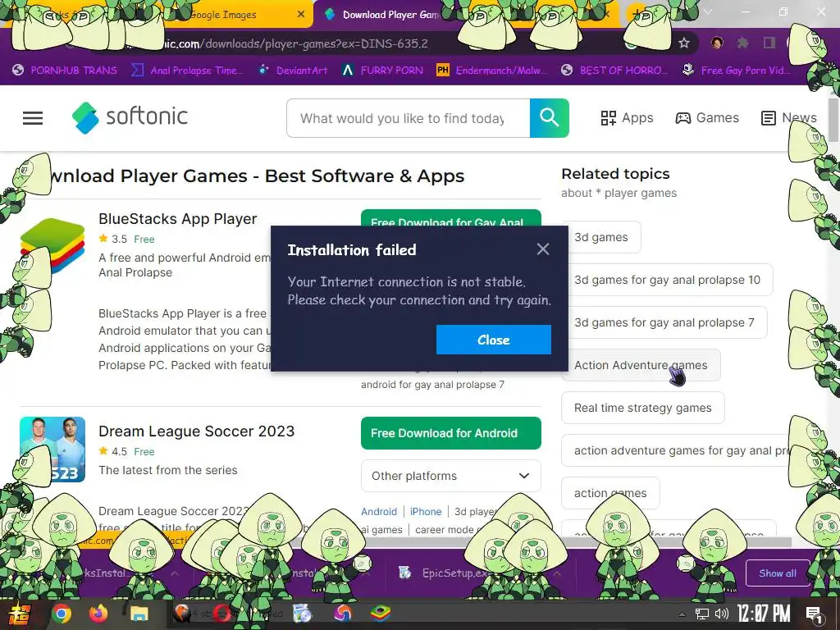The width and height of the screenshot is (840, 630).
Task: Click the BlueStacks App Player title
Action: coord(178,218)
